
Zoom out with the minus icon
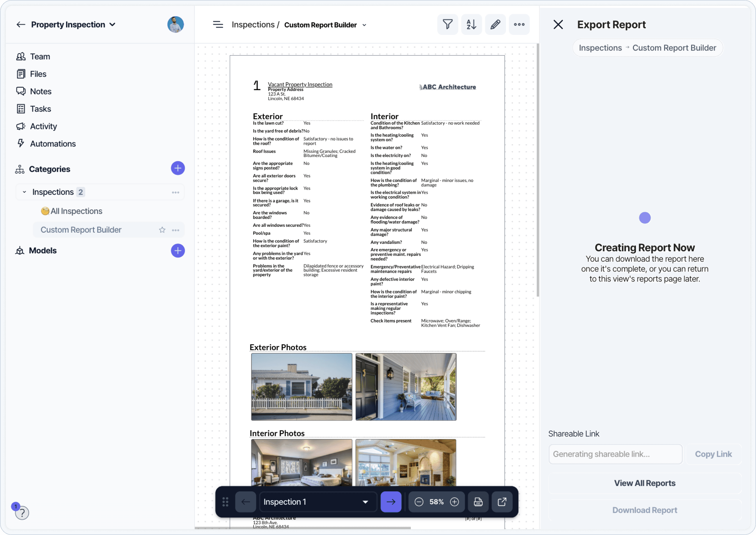click(419, 502)
